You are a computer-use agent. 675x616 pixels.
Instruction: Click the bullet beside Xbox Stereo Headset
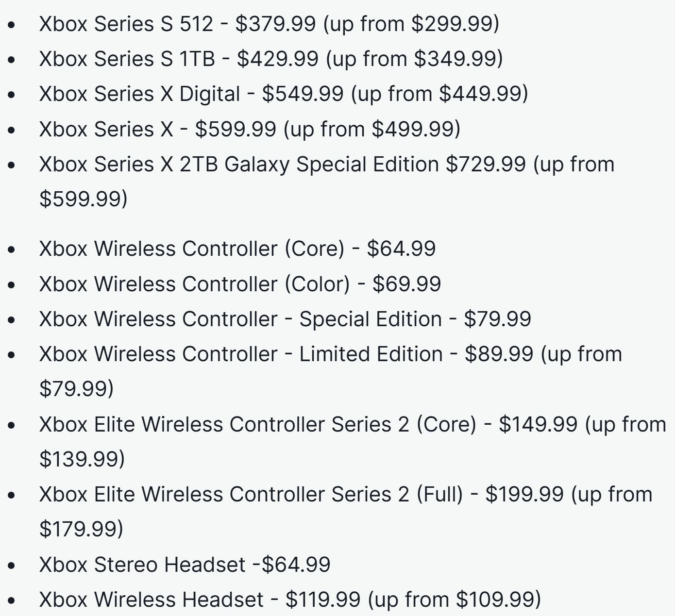click(x=12, y=566)
